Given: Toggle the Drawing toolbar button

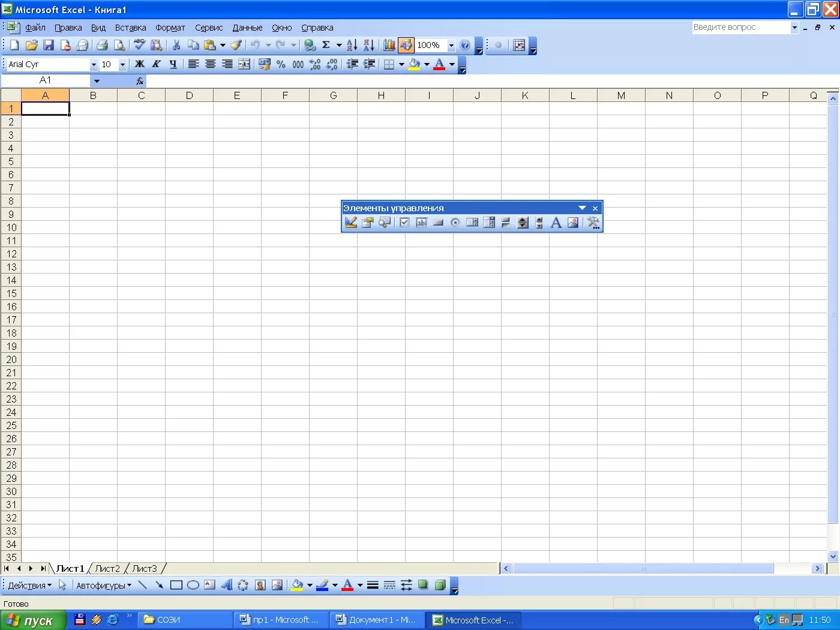Looking at the screenshot, I should (406, 45).
